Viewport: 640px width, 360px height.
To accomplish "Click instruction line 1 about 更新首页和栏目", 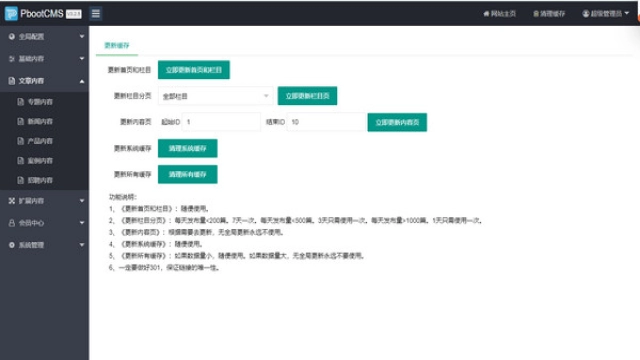I will [159, 209].
